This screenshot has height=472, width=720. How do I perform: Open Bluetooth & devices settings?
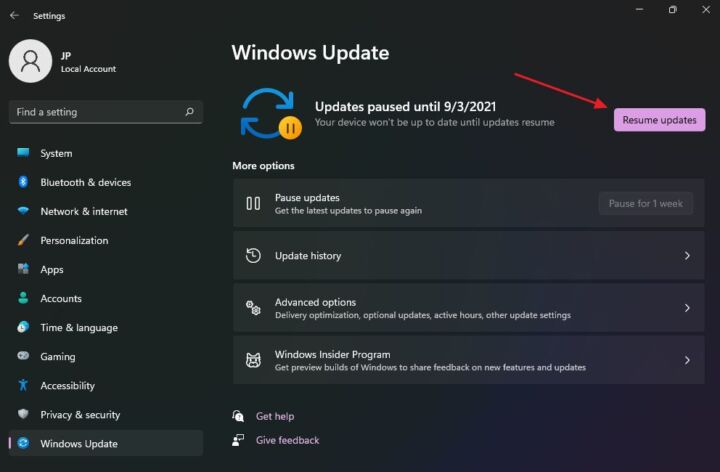tap(106, 182)
